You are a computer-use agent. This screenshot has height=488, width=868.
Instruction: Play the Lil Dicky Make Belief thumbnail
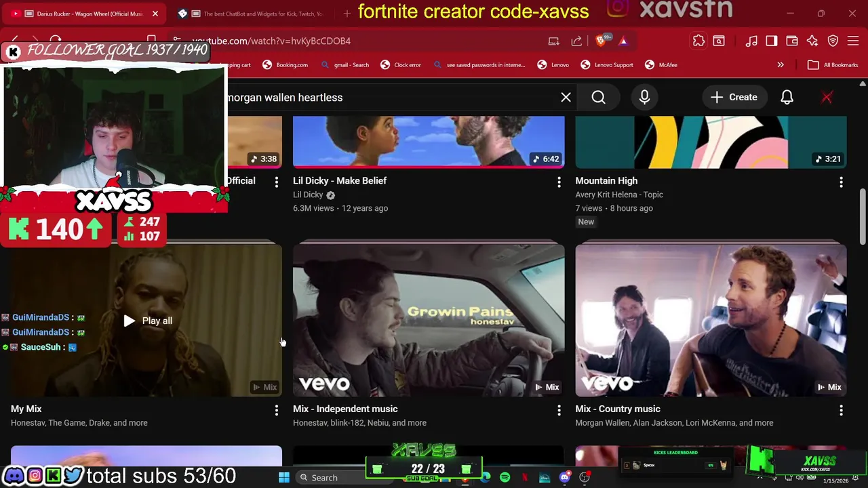coord(429,141)
